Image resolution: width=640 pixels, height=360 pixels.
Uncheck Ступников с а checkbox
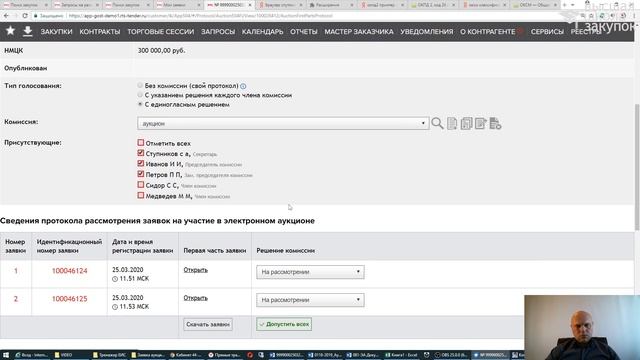(x=141, y=153)
